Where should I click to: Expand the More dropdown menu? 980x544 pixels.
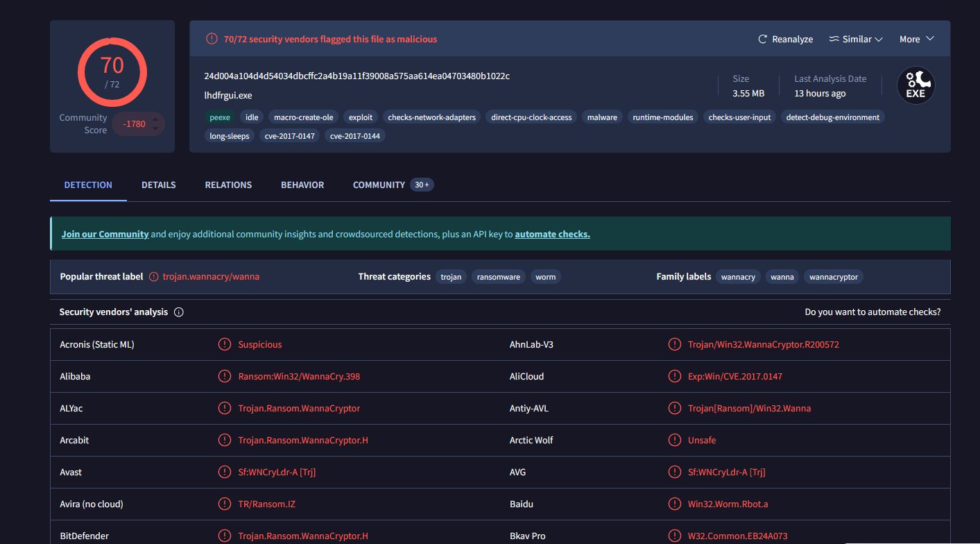tap(917, 40)
